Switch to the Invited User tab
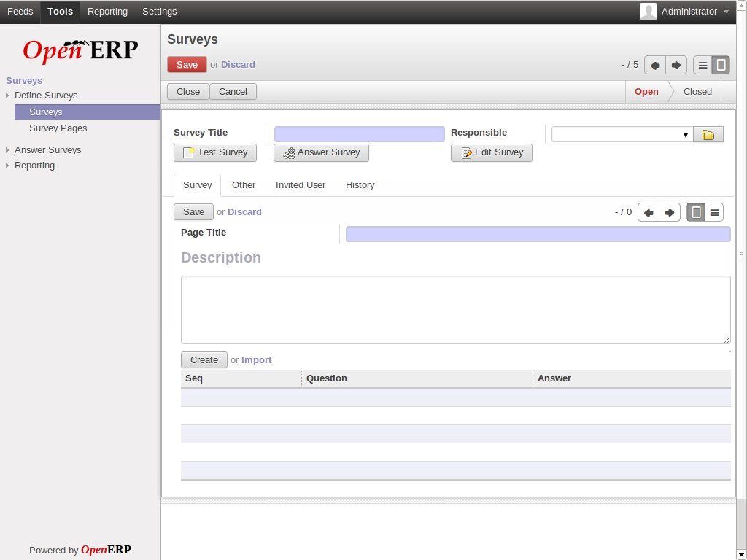The width and height of the screenshot is (747, 560). pos(300,185)
